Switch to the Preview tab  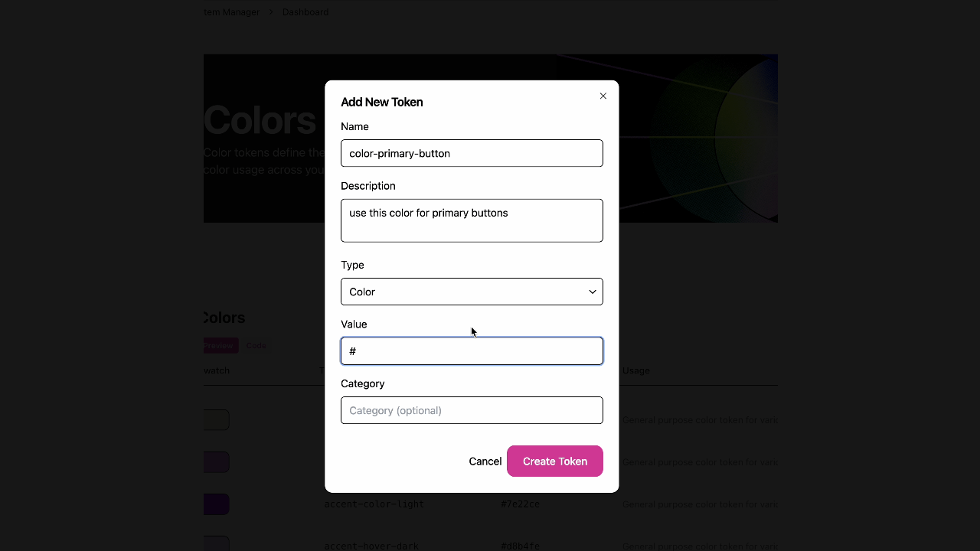pos(220,346)
